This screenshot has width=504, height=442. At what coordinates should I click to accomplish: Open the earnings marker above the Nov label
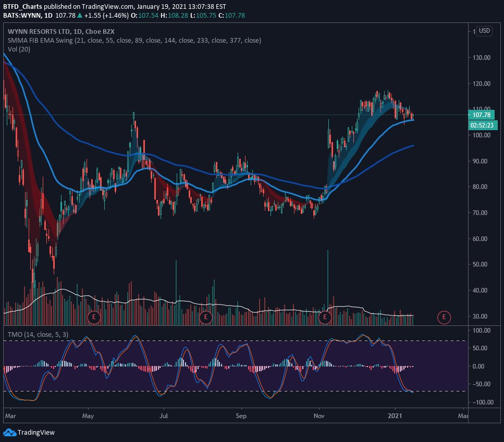click(x=325, y=318)
